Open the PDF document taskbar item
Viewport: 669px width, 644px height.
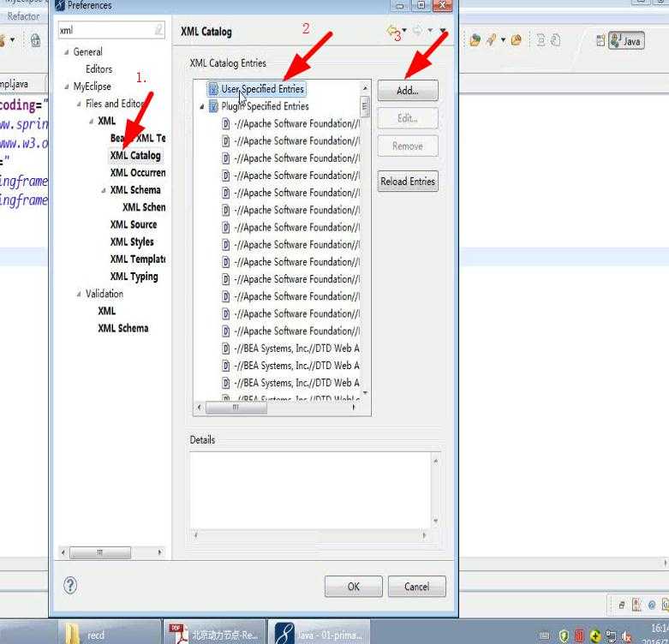coord(214,634)
